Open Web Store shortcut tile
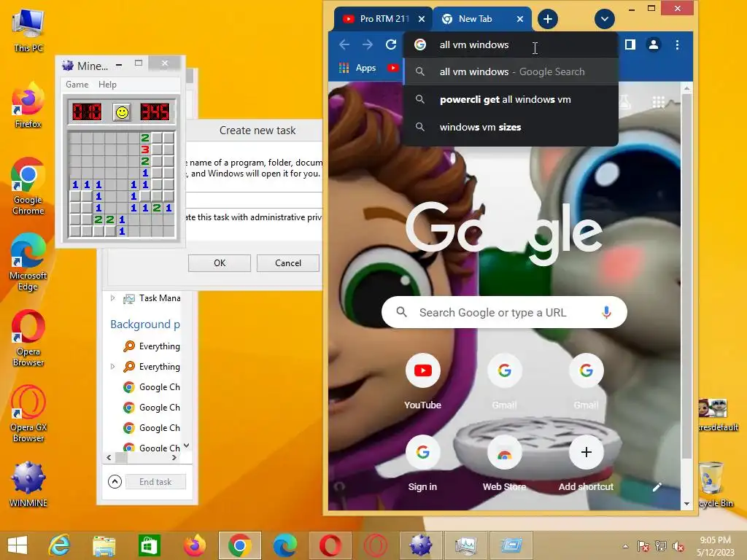This screenshot has width=747, height=560. [x=505, y=463]
